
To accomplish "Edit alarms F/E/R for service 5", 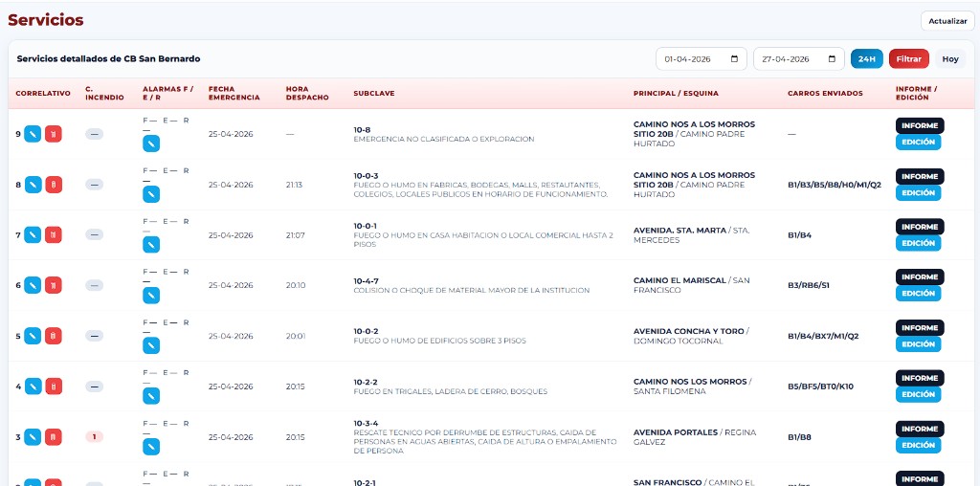I will pyautogui.click(x=151, y=345).
